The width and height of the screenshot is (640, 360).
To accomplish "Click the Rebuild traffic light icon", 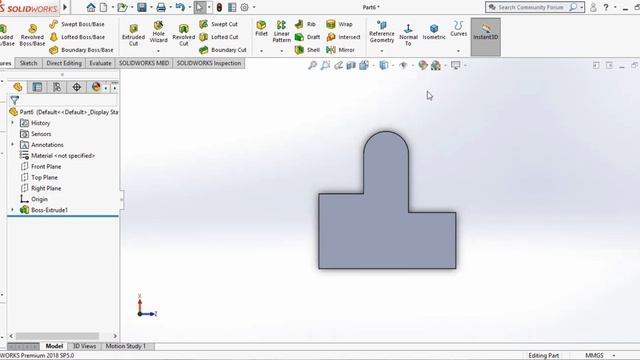I will (219, 7).
